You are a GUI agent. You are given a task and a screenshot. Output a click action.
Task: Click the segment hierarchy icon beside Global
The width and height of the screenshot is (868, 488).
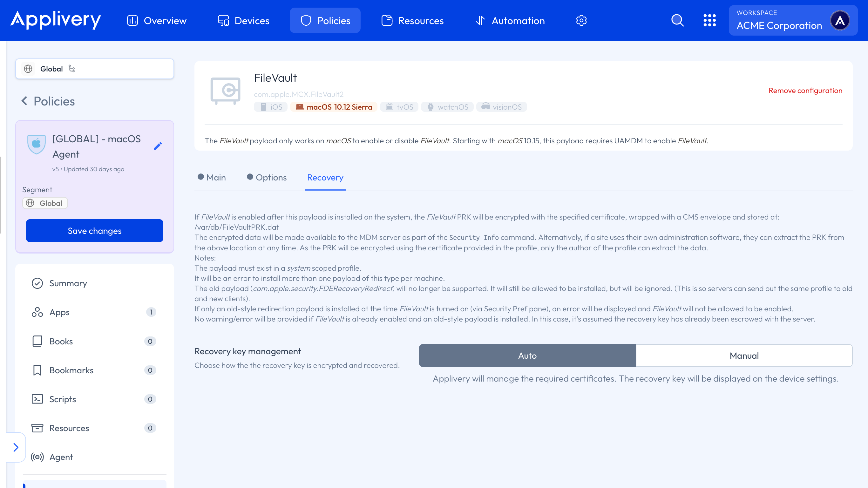click(72, 68)
